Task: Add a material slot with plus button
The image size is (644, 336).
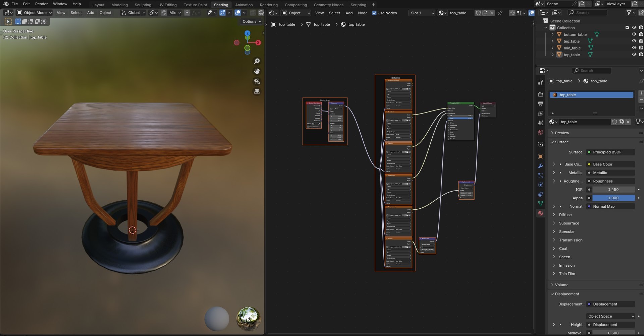Action: coord(641,93)
